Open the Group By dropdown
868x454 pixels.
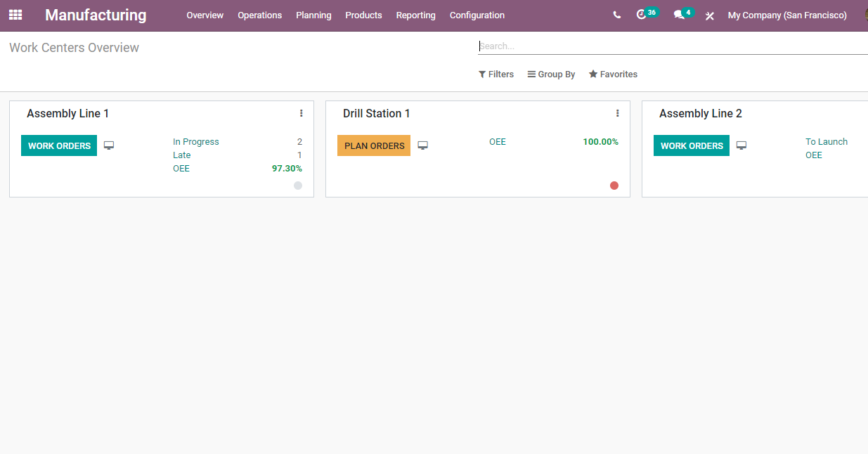click(x=552, y=74)
